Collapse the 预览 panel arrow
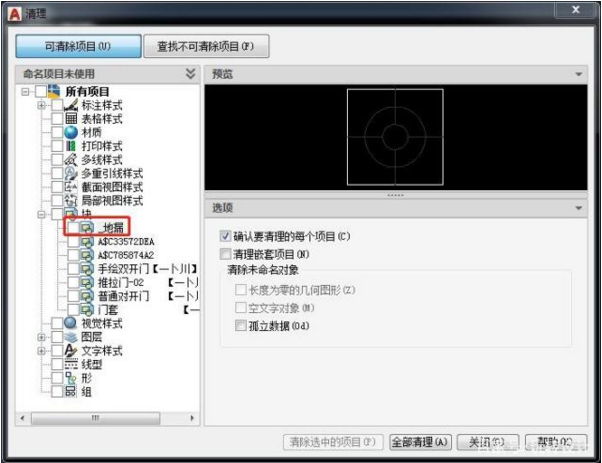 tap(579, 74)
